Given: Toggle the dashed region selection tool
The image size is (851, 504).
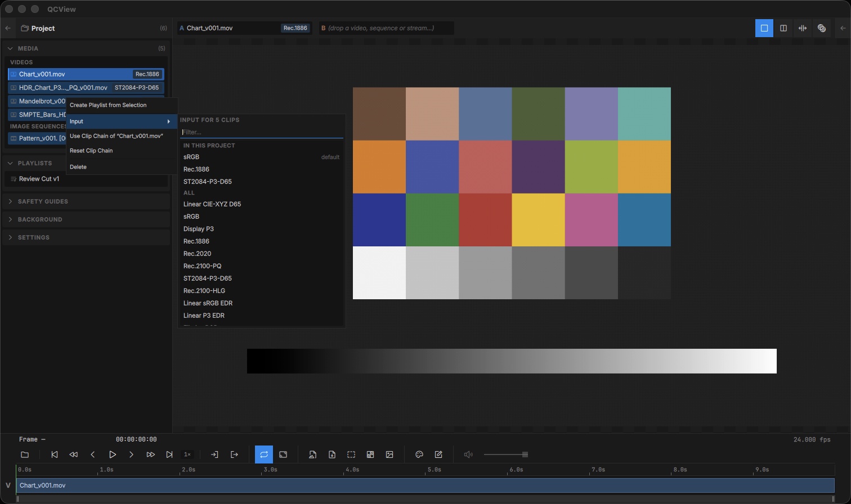Looking at the screenshot, I should tap(351, 454).
